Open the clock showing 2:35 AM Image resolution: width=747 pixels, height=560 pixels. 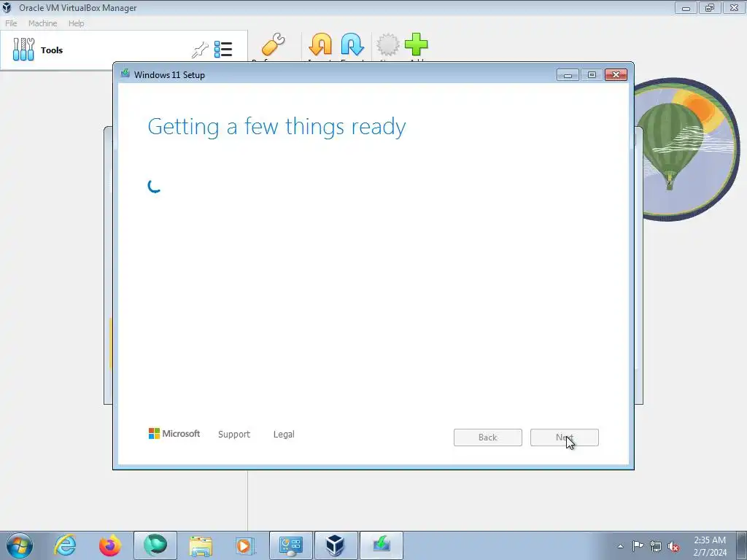click(x=710, y=546)
